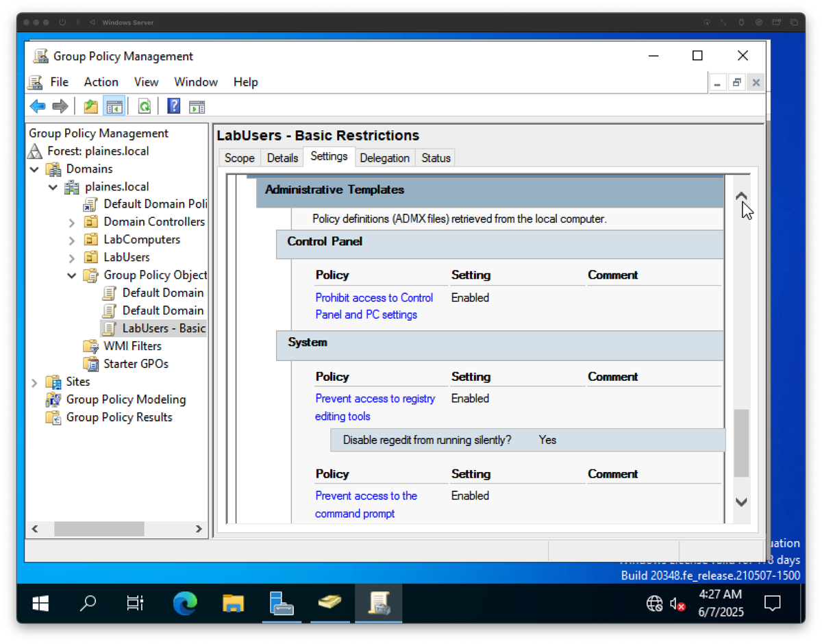Click the tree pane scroll right arrow
This screenshot has height=644, width=822.
[x=199, y=529]
